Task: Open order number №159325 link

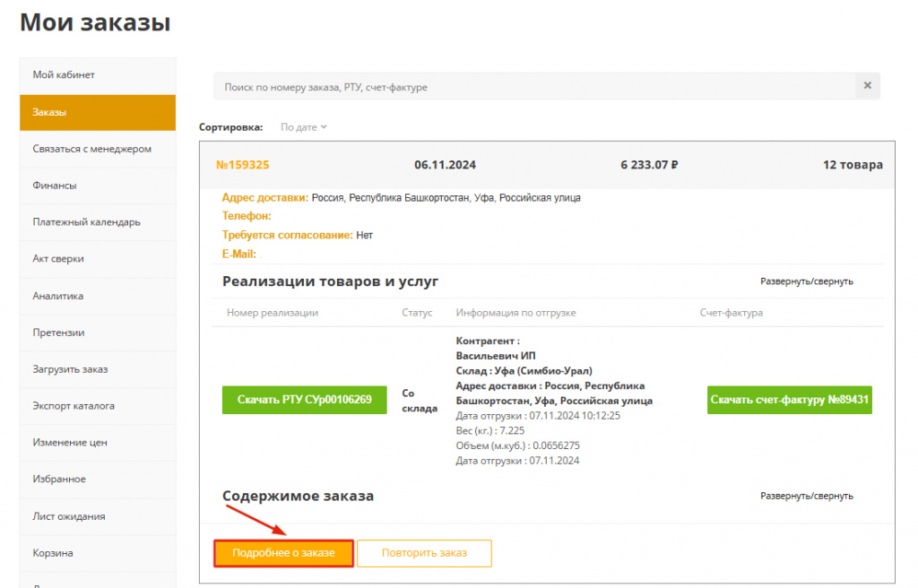Action: tap(243, 165)
